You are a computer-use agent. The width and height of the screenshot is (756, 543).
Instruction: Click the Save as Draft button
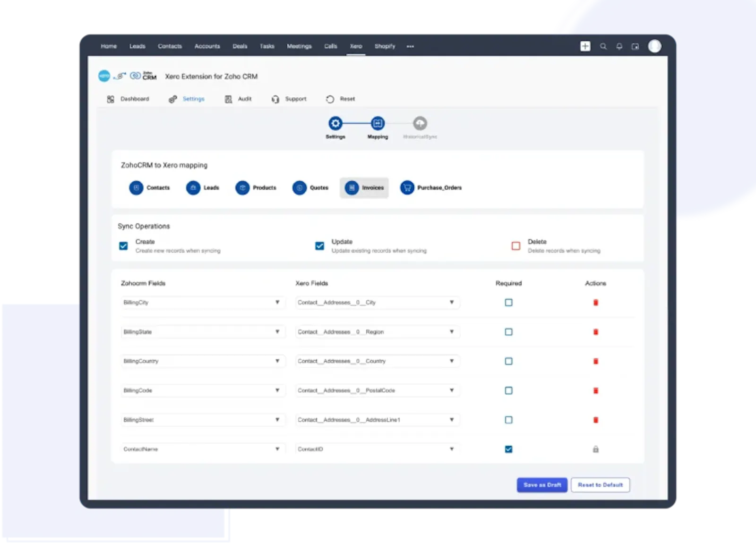click(x=542, y=485)
